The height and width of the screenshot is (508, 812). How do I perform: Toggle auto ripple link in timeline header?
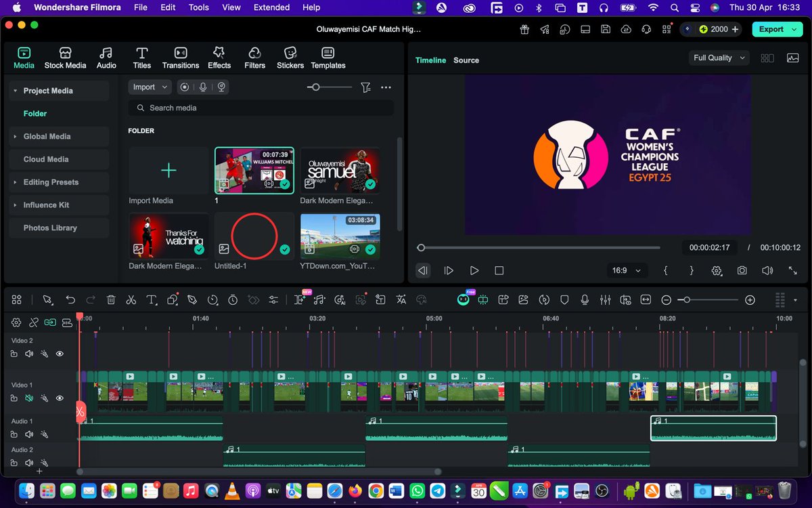coord(50,322)
